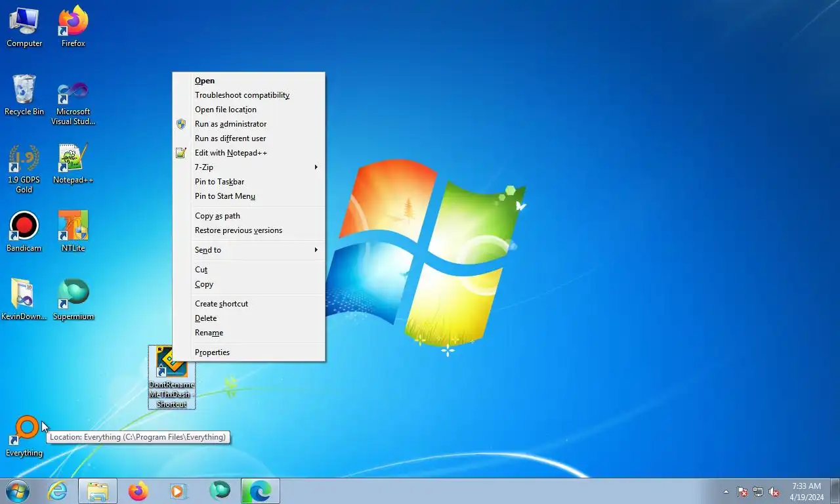Open Action Center flag tray icon
Viewport: 840px width, 504px height.
[742, 492]
